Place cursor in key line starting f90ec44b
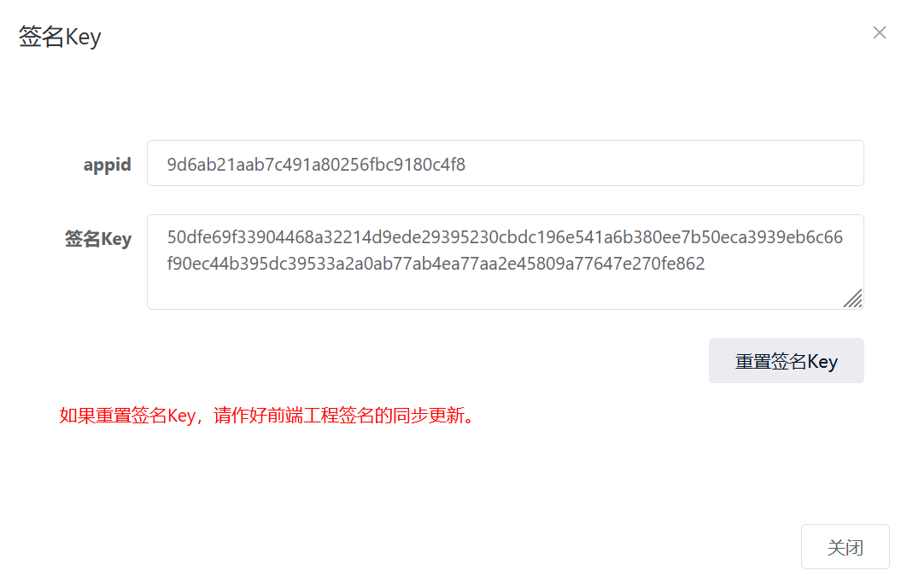 [436, 264]
